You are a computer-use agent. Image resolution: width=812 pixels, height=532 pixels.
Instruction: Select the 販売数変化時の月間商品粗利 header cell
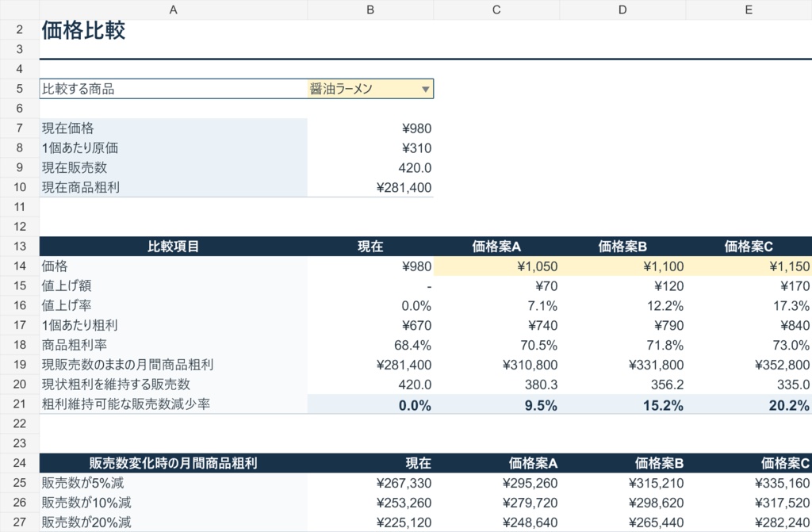[x=174, y=462]
